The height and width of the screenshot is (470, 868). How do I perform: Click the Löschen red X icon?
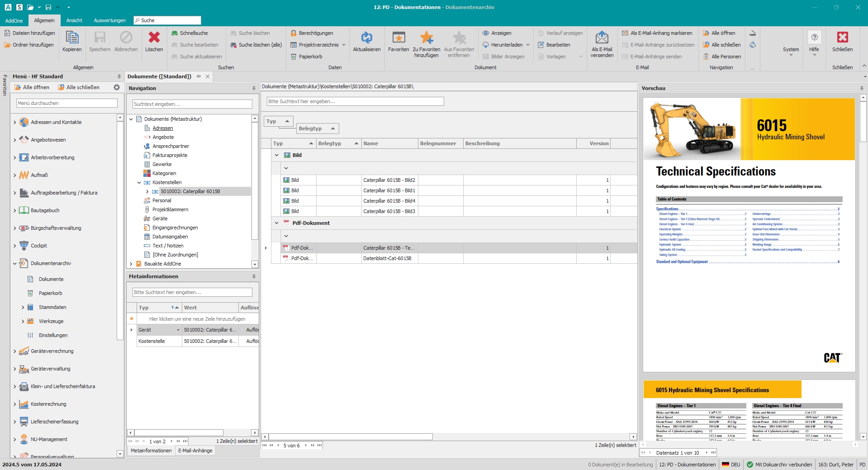pyautogui.click(x=154, y=38)
